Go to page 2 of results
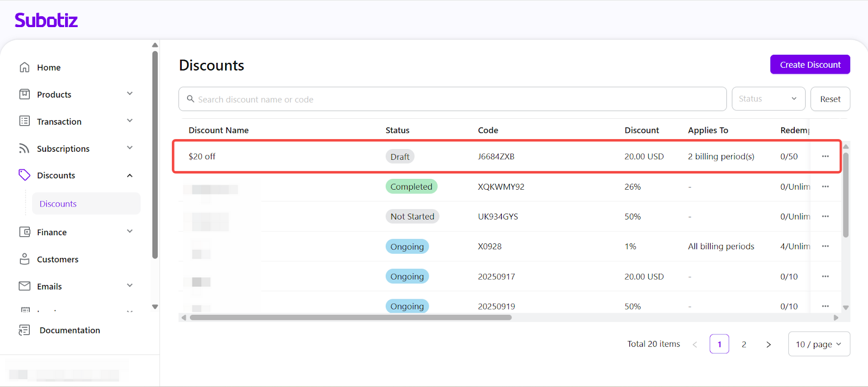Image resolution: width=868 pixels, height=387 pixels. click(744, 344)
